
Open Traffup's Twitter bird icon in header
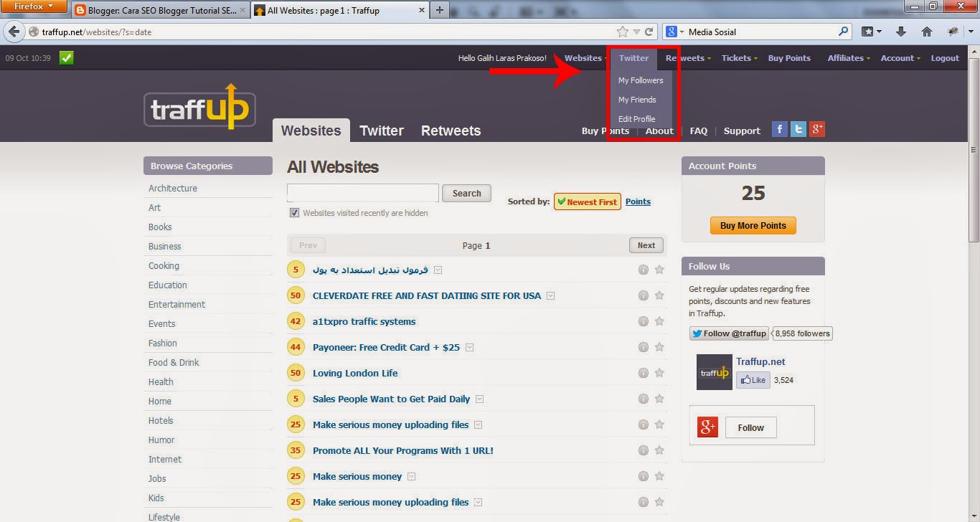798,129
